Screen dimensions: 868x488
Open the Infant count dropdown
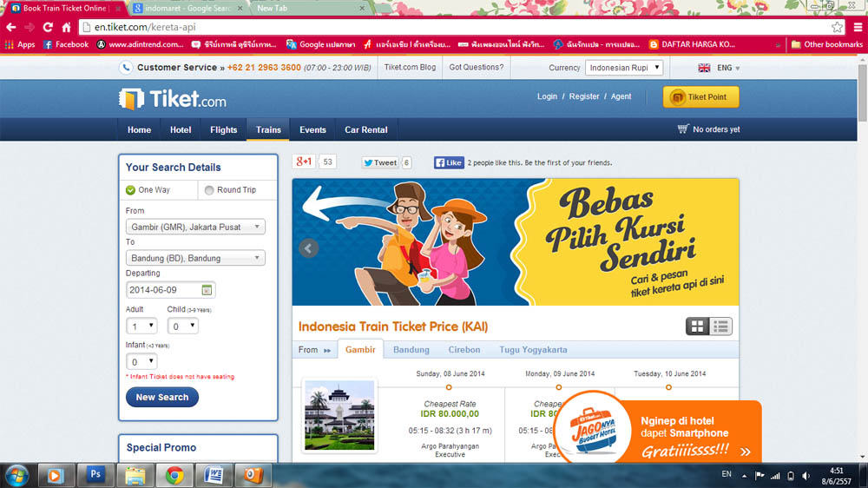pyautogui.click(x=141, y=362)
